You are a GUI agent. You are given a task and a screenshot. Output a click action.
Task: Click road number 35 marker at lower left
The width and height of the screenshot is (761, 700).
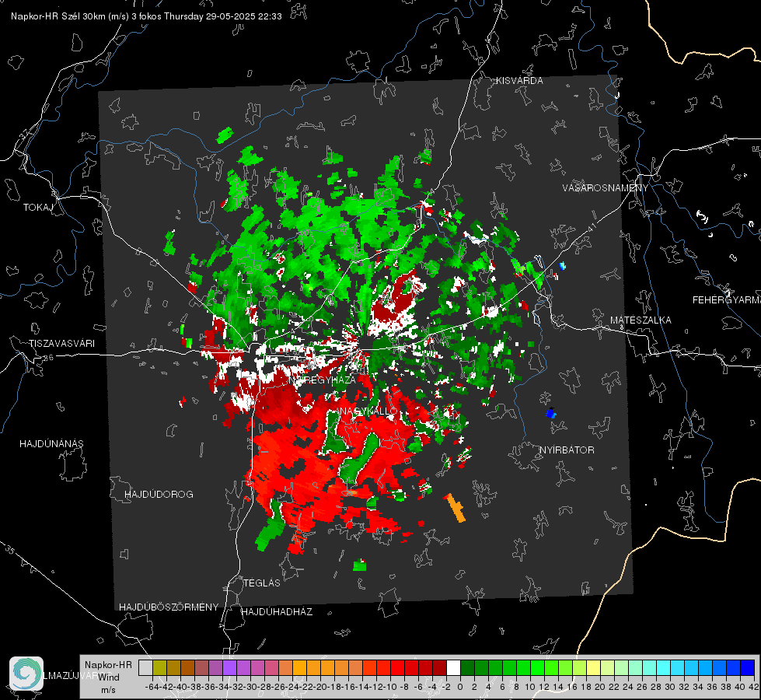(x=10, y=551)
